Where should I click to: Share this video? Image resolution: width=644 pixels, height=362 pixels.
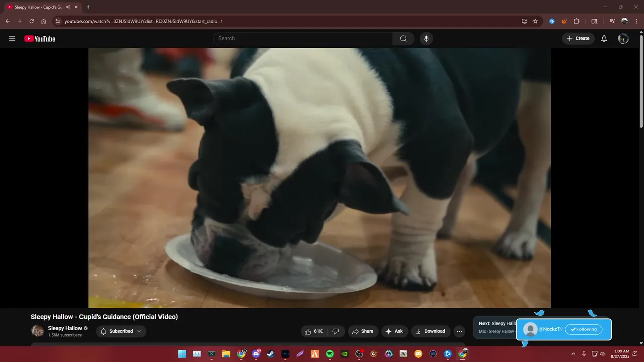pos(363,331)
